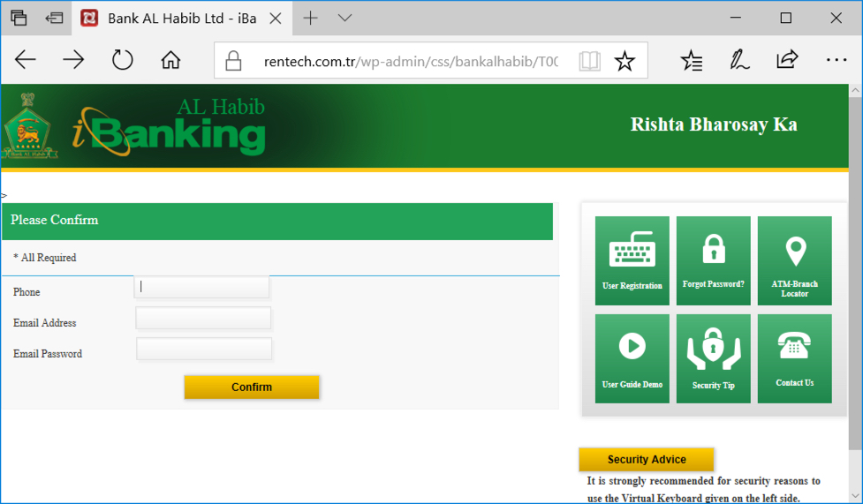Click the Please Confirm heading
Image resolution: width=863 pixels, height=504 pixels.
[55, 220]
